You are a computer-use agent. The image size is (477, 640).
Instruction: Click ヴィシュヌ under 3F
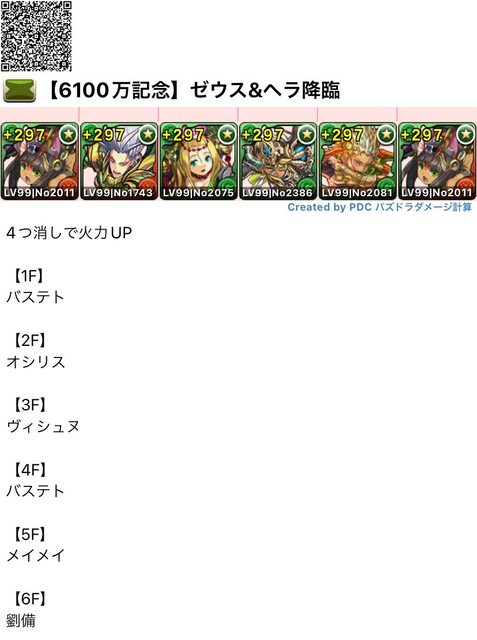tap(43, 427)
